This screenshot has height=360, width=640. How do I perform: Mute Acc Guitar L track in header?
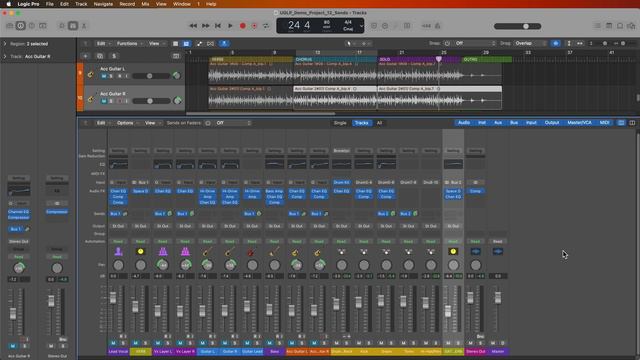[x=104, y=76]
